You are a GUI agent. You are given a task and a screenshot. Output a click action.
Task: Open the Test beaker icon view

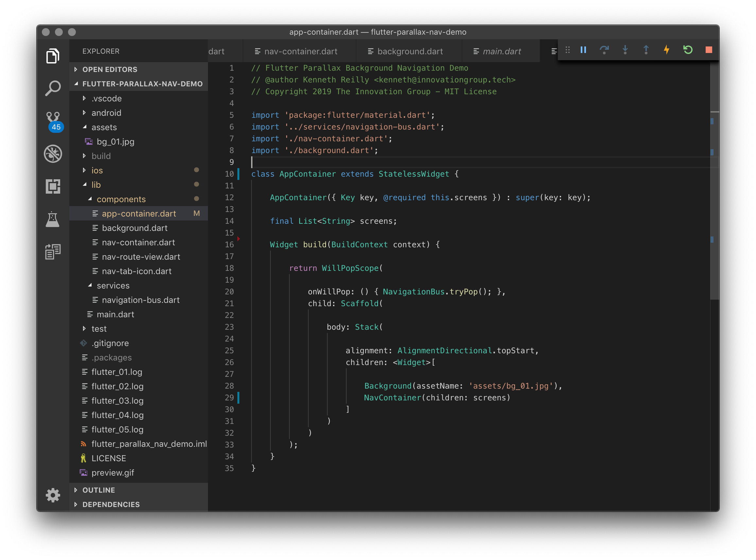(x=53, y=219)
